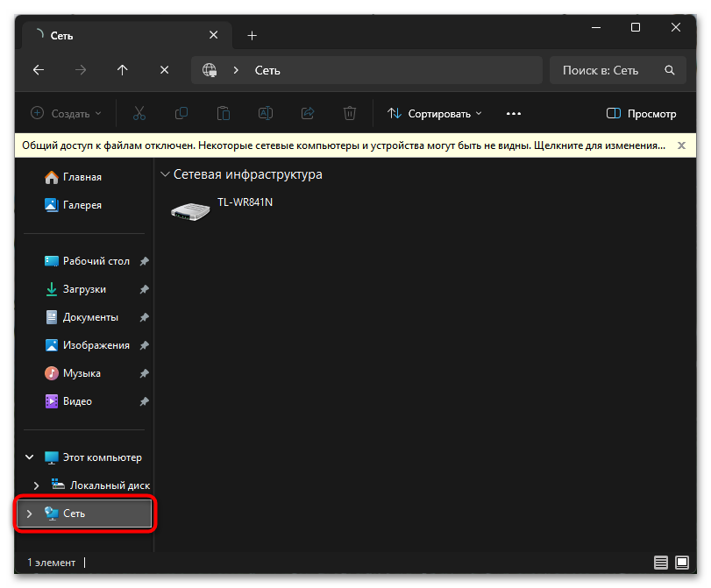
Task: Click the Создать button
Action: (x=67, y=114)
